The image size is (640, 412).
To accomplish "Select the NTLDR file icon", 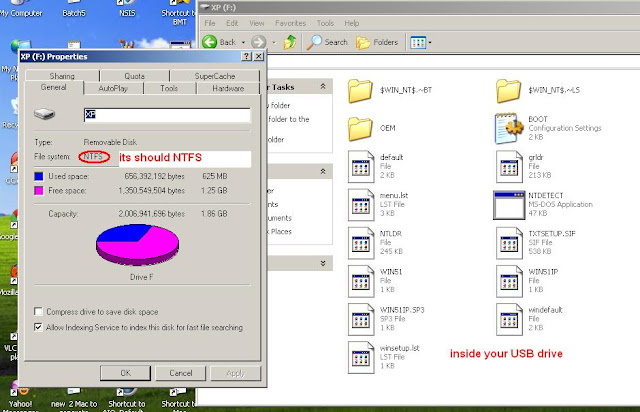I will point(361,243).
